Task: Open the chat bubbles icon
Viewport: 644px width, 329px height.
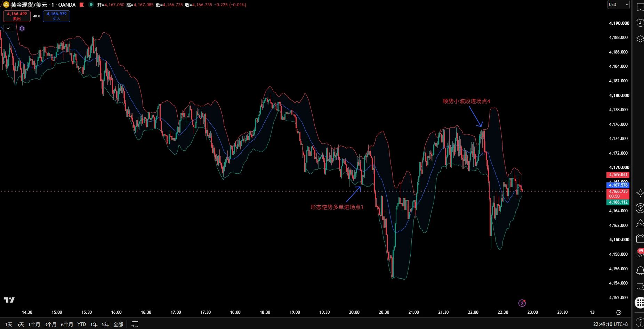Action: (x=640, y=287)
